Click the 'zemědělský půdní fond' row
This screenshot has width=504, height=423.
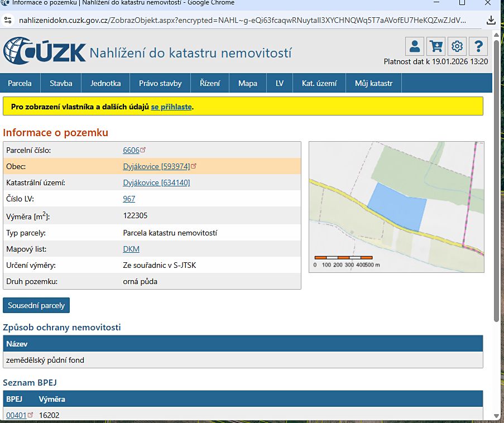point(243,360)
